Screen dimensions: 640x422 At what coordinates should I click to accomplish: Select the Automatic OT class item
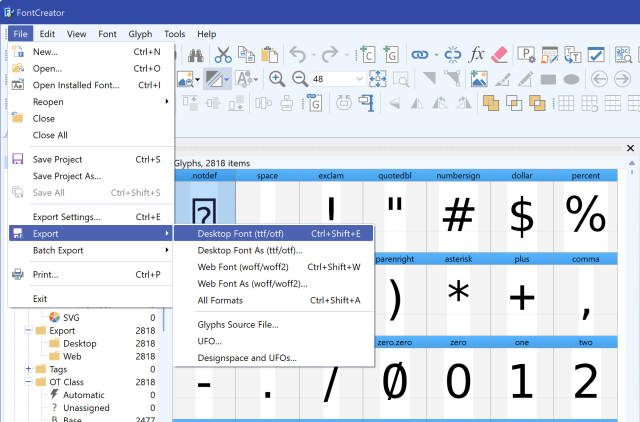[x=84, y=395]
